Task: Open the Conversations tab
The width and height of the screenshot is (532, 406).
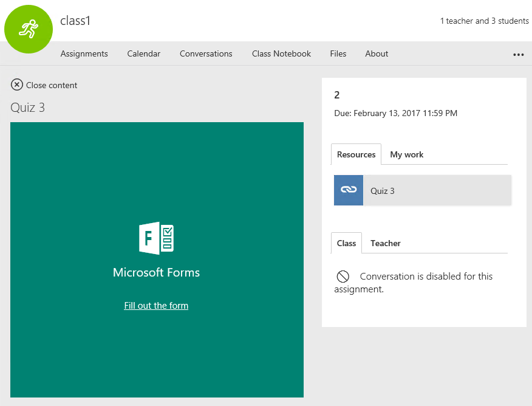Action: pos(206,53)
